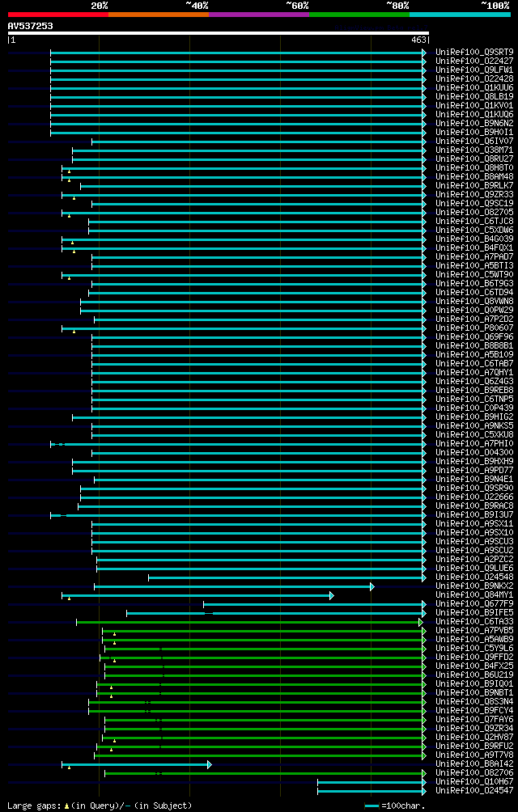Select the UniRef100_B9IFE5 label

474,613
